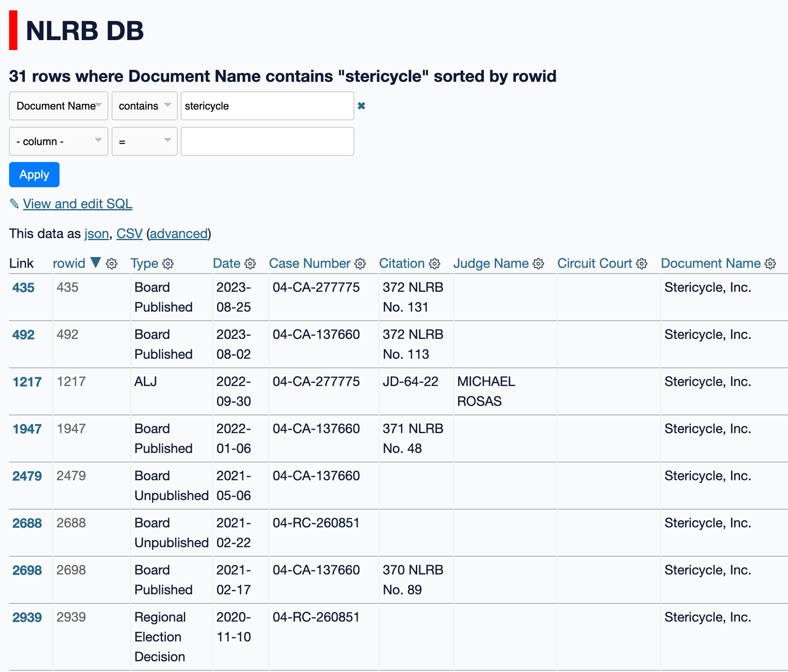Open row link 435
Screen dimensions: 788x672
click(23, 288)
